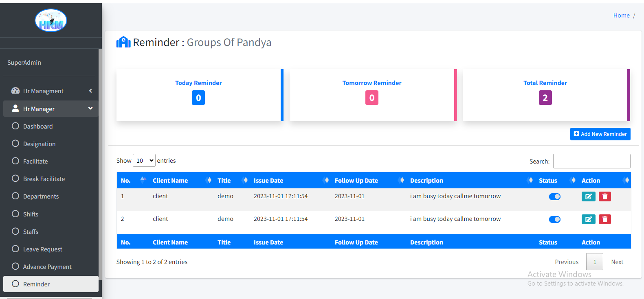Viewport: 644px width, 299px height.
Task: Click the circle icon beside Designation
Action: [15, 143]
